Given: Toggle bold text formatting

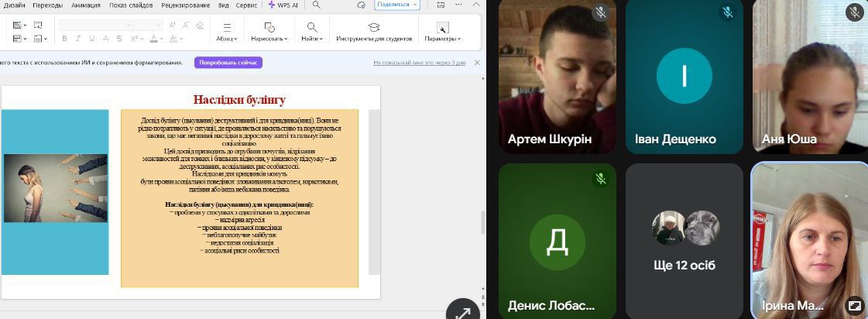Looking at the screenshot, I should point(64,39).
